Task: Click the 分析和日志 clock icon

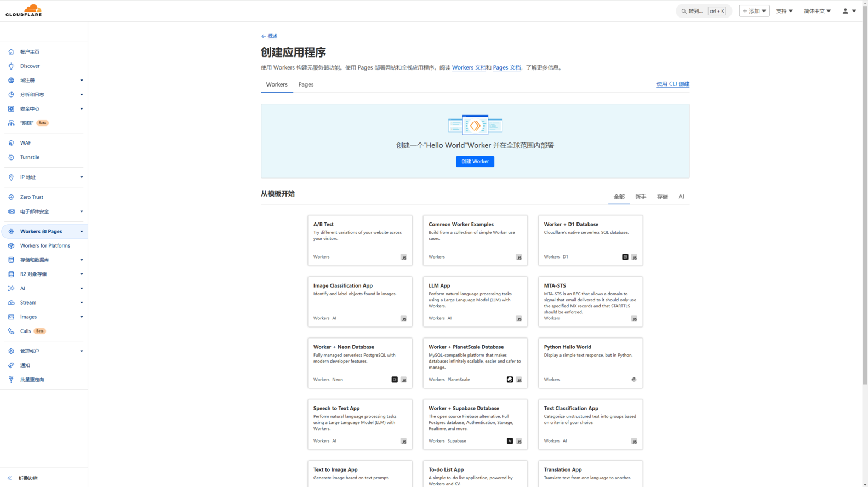Action: tap(11, 94)
